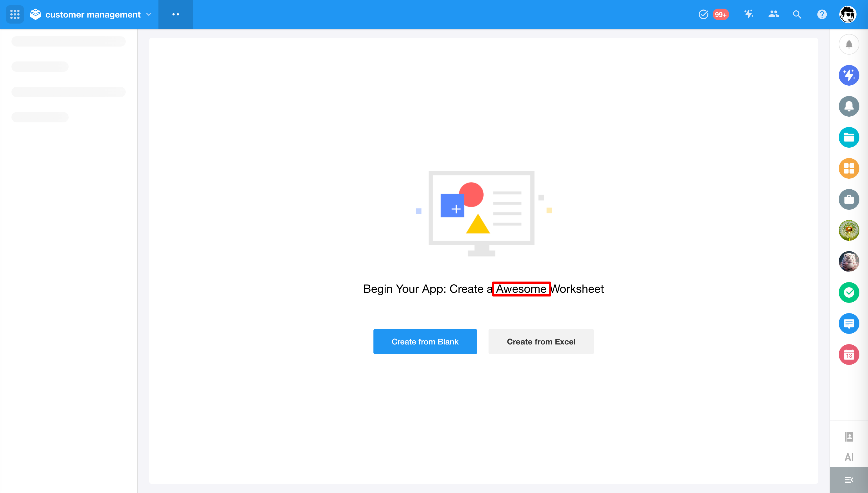Click the briefcase workspaces icon
Image resolution: width=868 pixels, height=493 pixels.
[849, 199]
